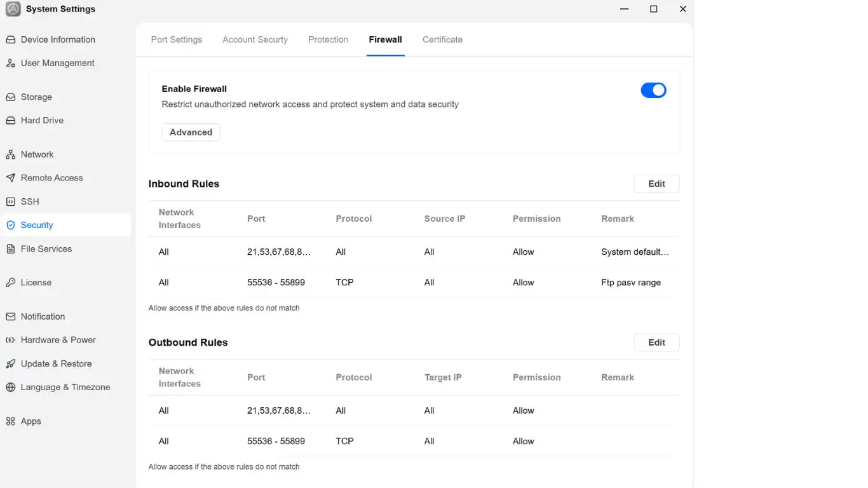Switch to the Port Settings tab
Image resolution: width=868 pixels, height=488 pixels.
177,39
